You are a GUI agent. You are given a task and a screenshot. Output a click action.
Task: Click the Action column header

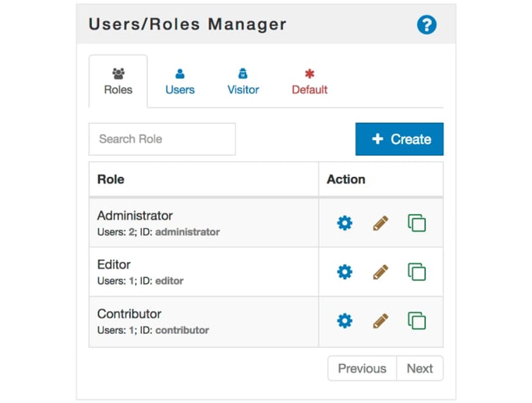[381, 179]
